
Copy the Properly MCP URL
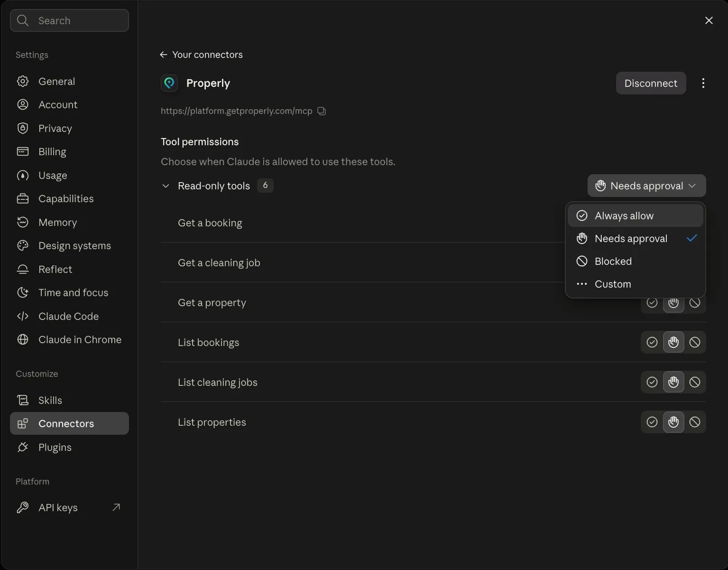[322, 111]
